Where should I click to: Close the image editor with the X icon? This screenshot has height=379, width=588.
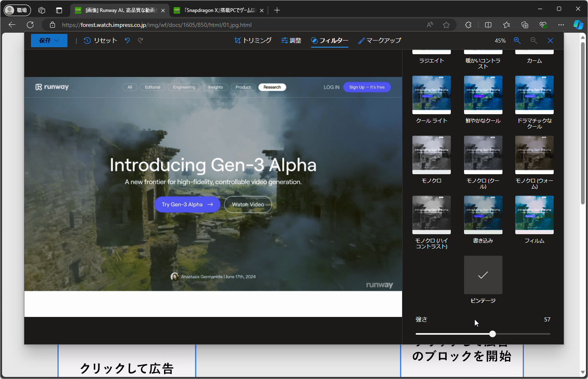point(550,41)
